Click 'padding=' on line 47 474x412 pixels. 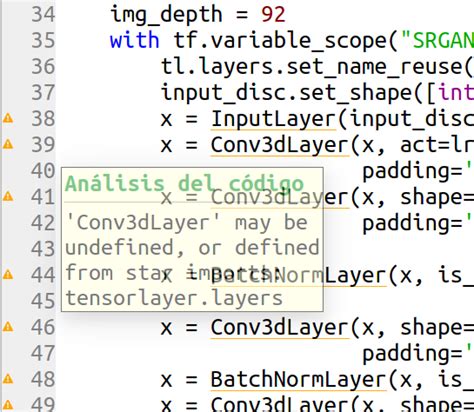[412, 354]
